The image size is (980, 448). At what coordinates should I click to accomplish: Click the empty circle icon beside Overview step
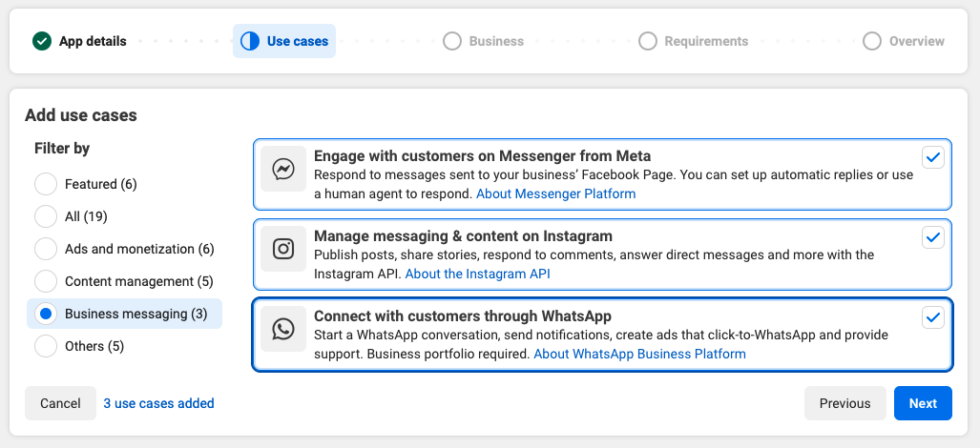coord(872,41)
